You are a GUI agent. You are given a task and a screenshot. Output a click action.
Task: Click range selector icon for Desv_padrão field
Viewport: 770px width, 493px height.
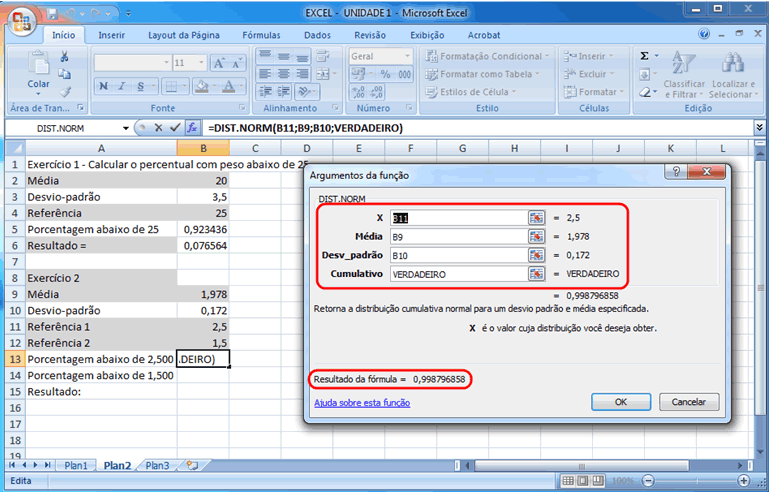tap(537, 255)
